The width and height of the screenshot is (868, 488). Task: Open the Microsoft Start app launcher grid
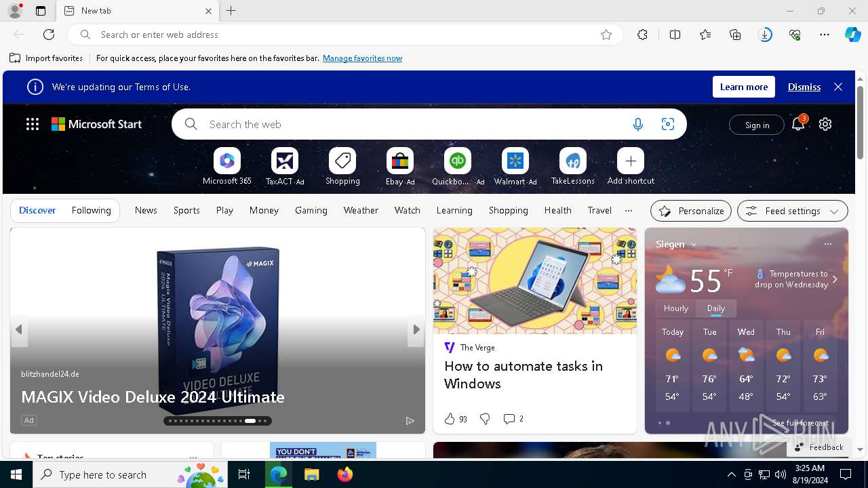pyautogui.click(x=33, y=124)
